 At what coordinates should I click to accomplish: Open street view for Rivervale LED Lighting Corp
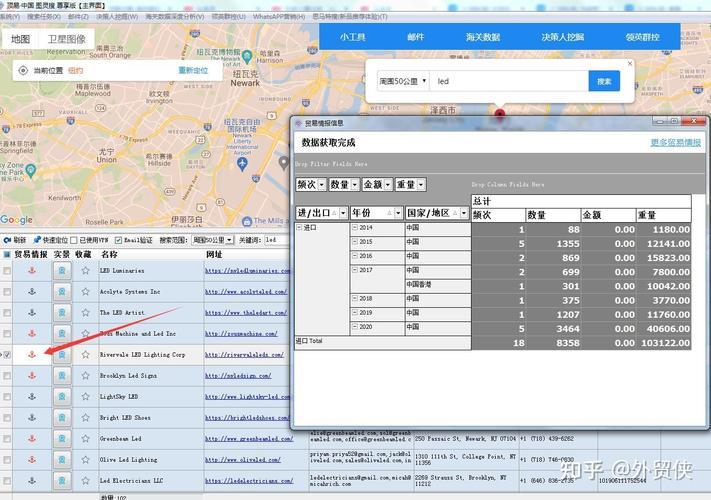tap(62, 354)
